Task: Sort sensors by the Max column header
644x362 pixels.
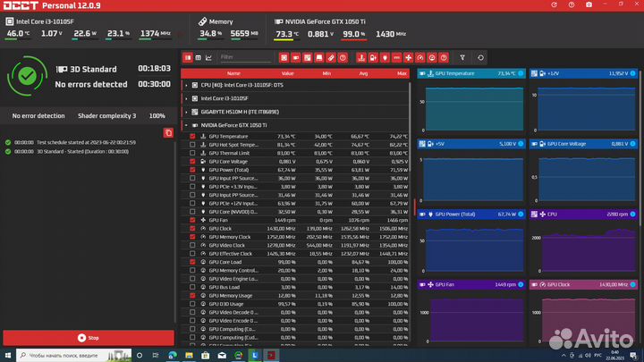Action: [x=402, y=73]
